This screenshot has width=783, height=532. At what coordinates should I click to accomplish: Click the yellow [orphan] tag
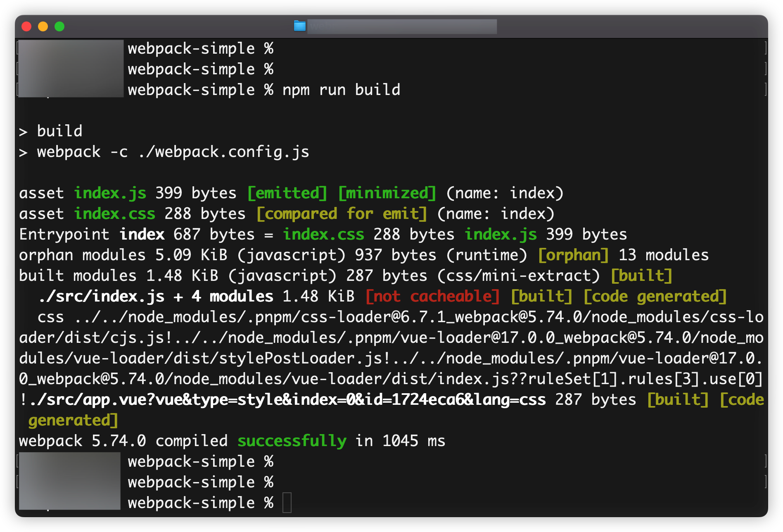click(x=573, y=255)
